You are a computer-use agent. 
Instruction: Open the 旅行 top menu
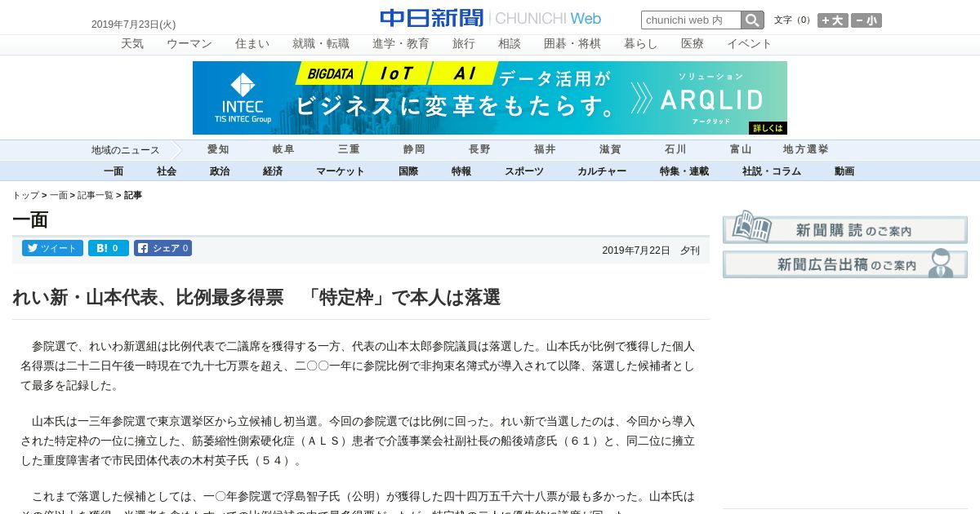[464, 44]
